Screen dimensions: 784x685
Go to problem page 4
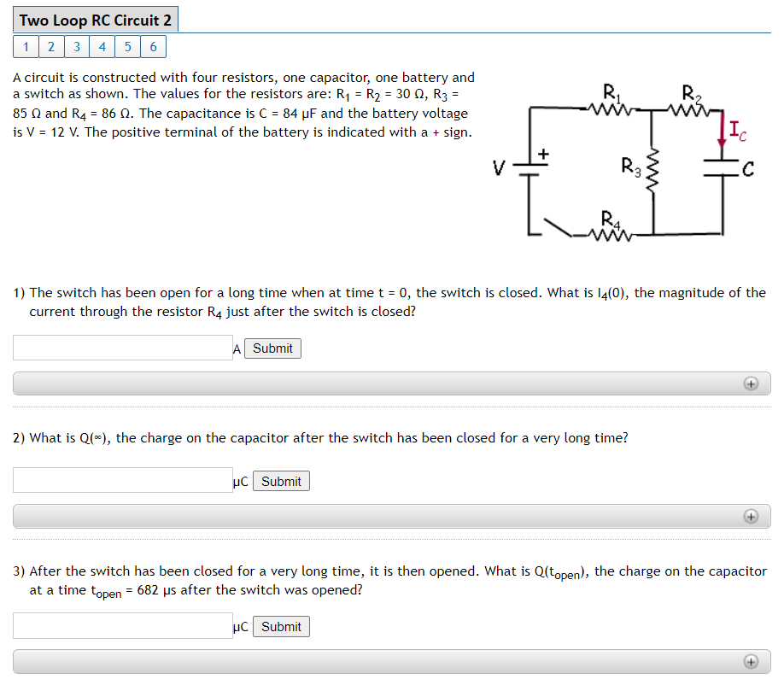[102, 46]
